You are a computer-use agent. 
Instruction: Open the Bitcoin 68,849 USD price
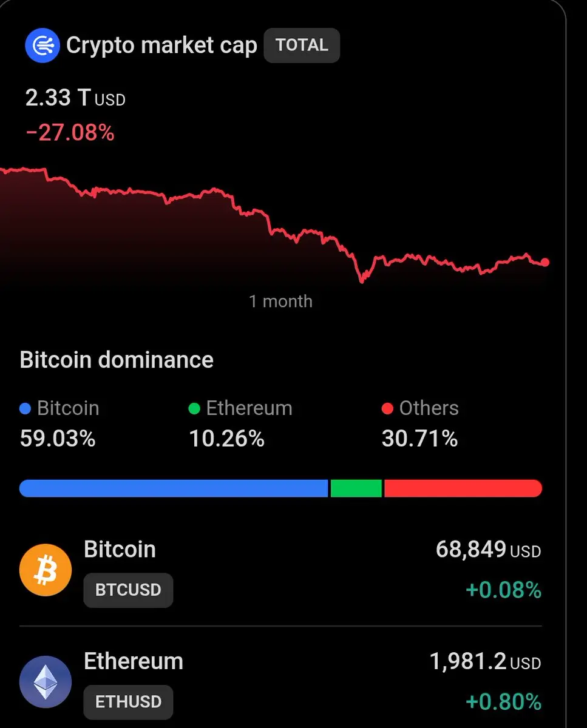[488, 550]
